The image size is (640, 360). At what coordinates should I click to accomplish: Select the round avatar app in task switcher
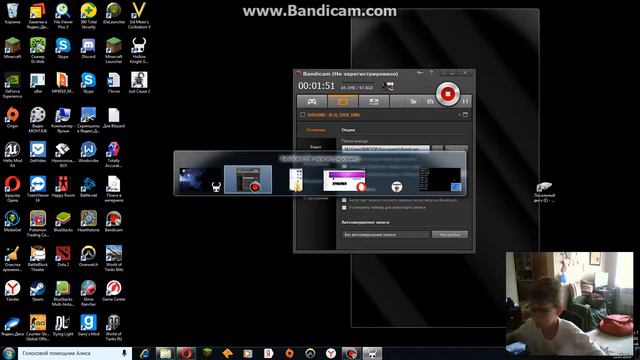coord(396,187)
